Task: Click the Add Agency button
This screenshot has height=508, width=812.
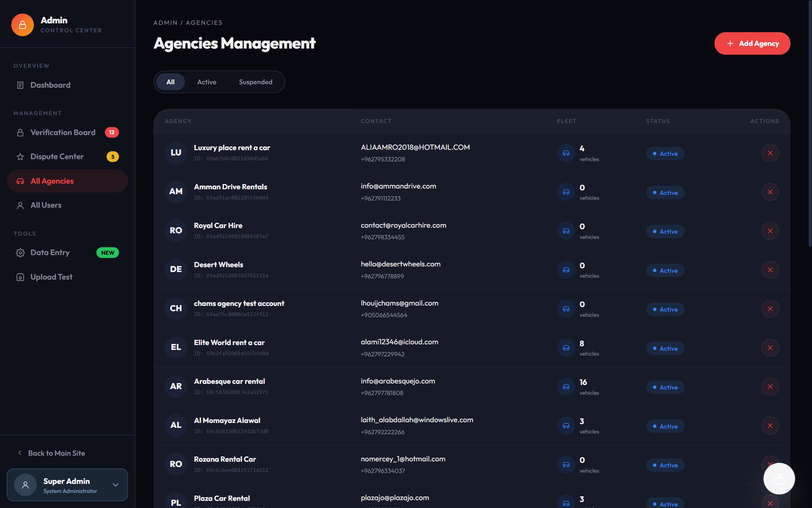Action: tap(752, 44)
